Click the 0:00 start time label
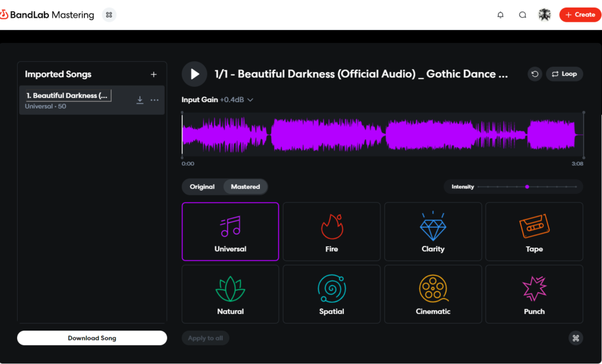This screenshot has width=602, height=364. tap(188, 164)
